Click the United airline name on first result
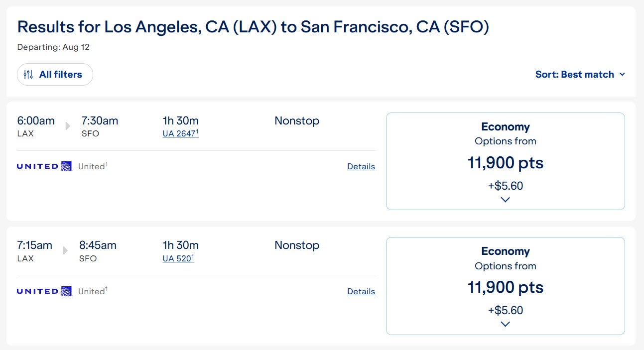The height and width of the screenshot is (350, 644). coord(92,167)
